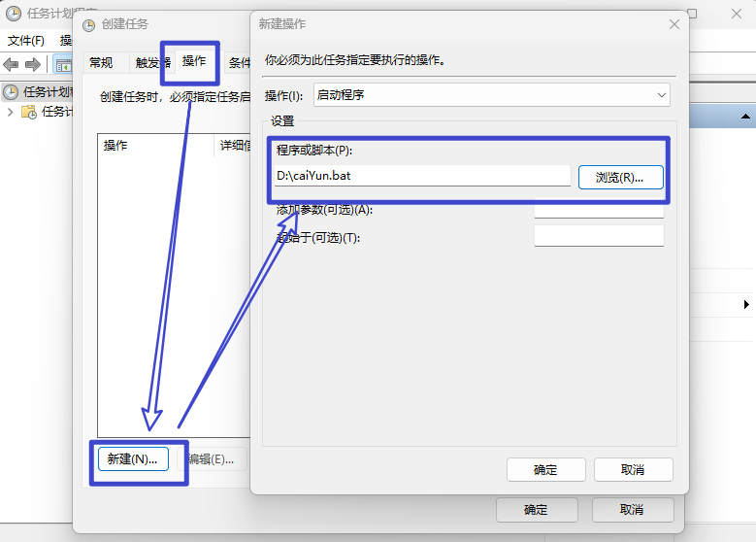The image size is (756, 542).
Task: Click 确定 in the 新建操作 dialog
Action: click(x=545, y=470)
